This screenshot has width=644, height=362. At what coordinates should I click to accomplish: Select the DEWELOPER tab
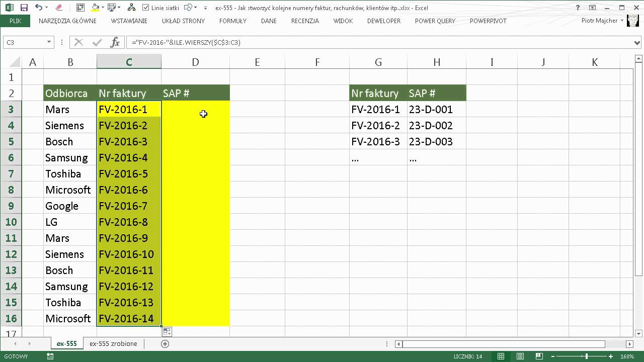click(x=384, y=21)
